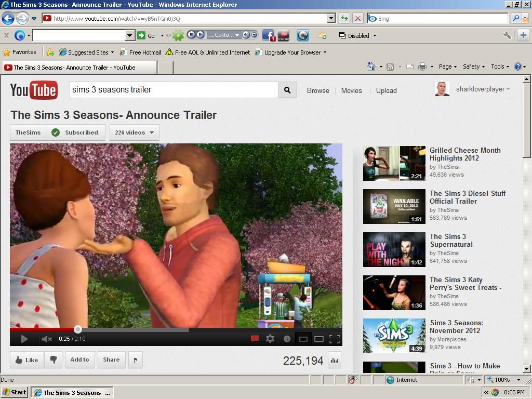Click the Browse link

click(318, 90)
